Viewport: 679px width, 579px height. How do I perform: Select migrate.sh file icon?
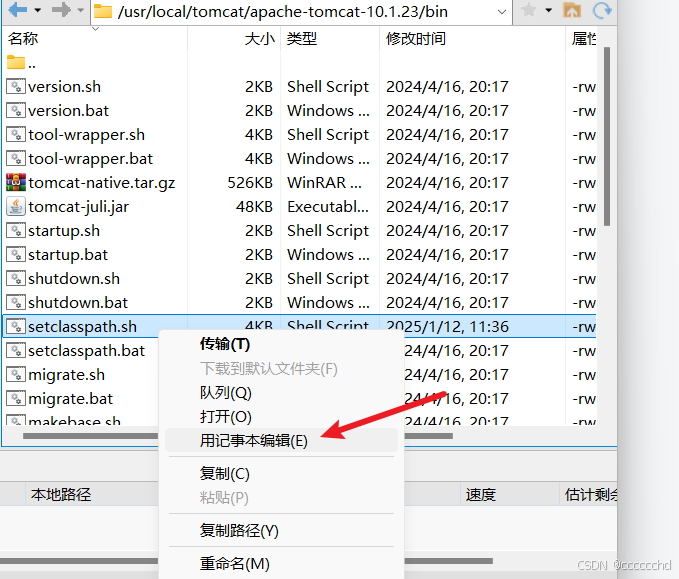pyautogui.click(x=16, y=375)
